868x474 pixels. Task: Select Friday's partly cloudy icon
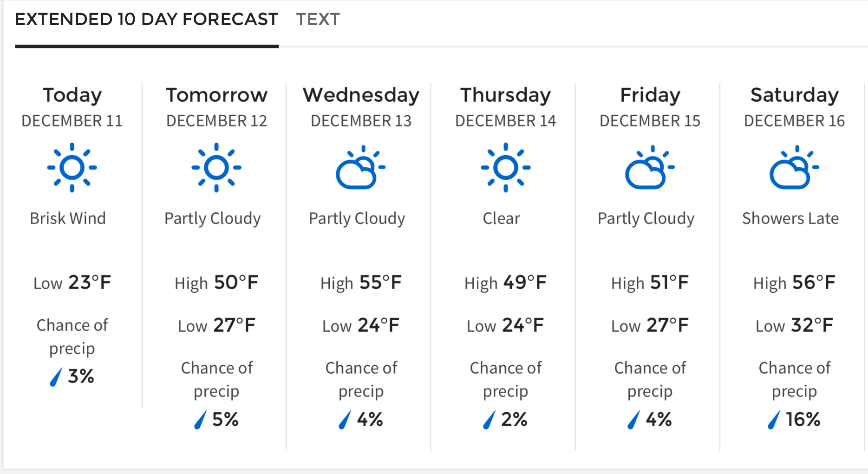(x=650, y=167)
